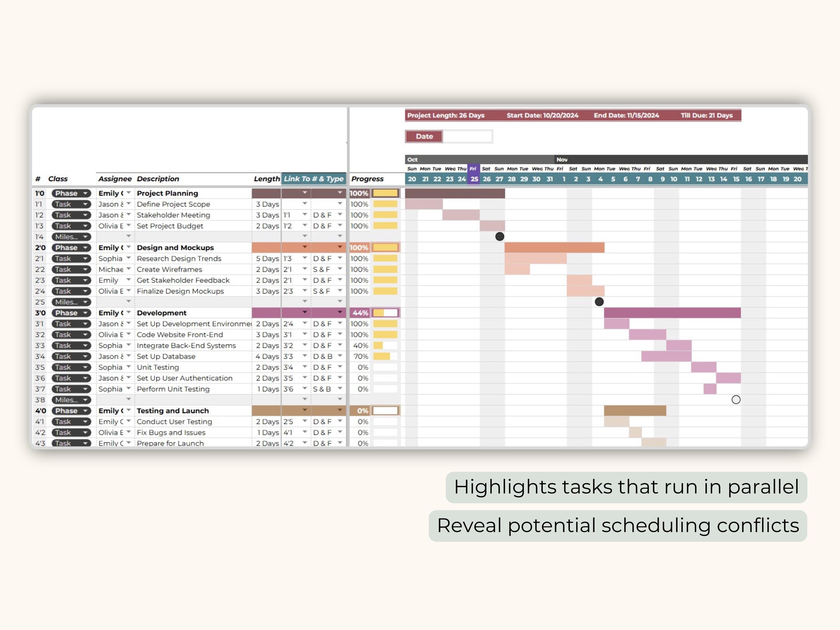This screenshot has height=630, width=840.
Task: Click the Development phase 44% progress bar
Action: point(385,312)
